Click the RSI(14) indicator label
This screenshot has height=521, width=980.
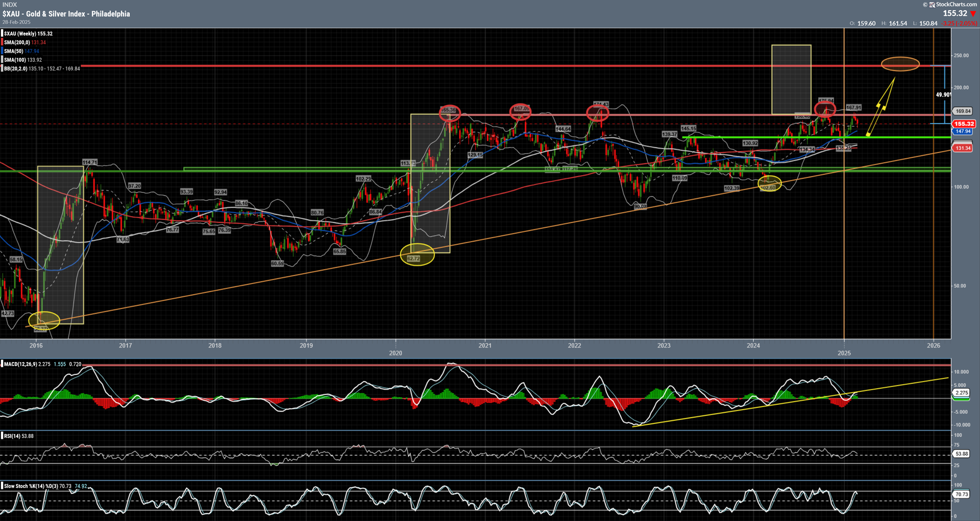12,436
